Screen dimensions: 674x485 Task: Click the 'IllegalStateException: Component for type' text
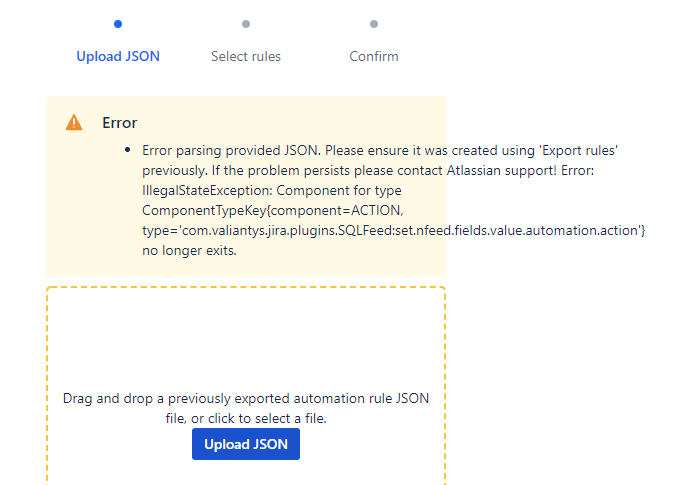click(272, 190)
